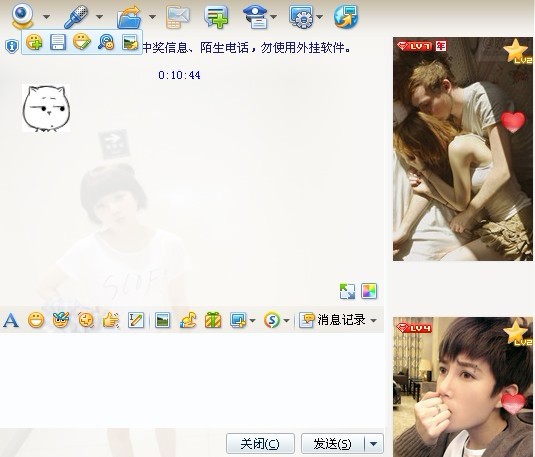Click the music note share icon
Image resolution: width=535 pixels, height=457 pixels.
(x=188, y=320)
